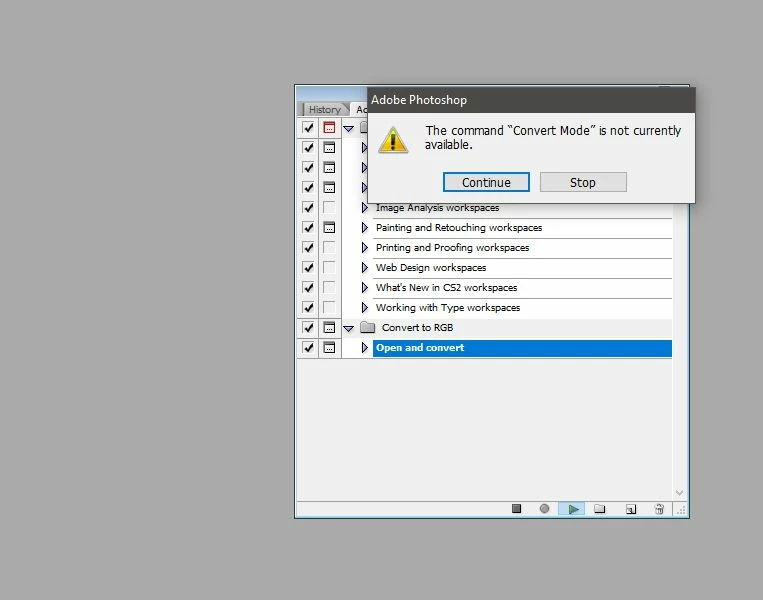Click the Stop playing/recording square icon
The image size is (763, 600).
[x=516, y=509]
